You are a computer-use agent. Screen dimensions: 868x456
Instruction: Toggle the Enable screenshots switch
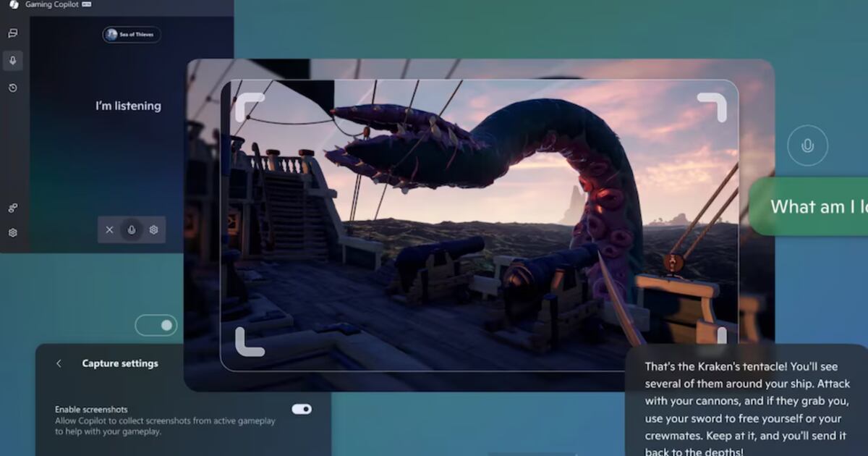[x=302, y=409]
